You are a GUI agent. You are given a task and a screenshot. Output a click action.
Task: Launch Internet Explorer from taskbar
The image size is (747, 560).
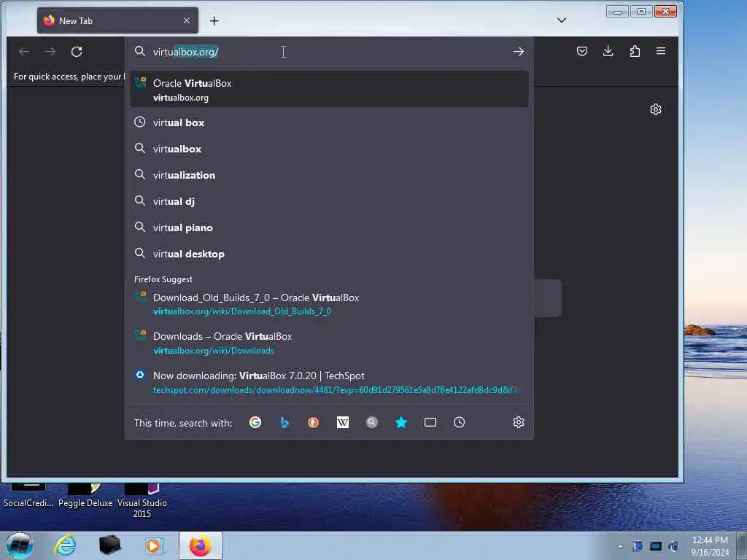click(x=65, y=545)
